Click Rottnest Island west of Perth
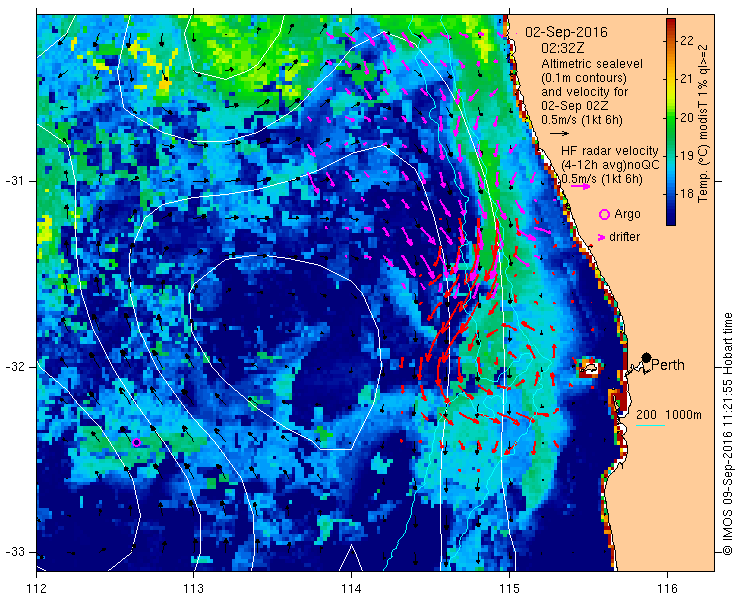Image resolution: width=740 pixels, height=600 pixels. 590,368
